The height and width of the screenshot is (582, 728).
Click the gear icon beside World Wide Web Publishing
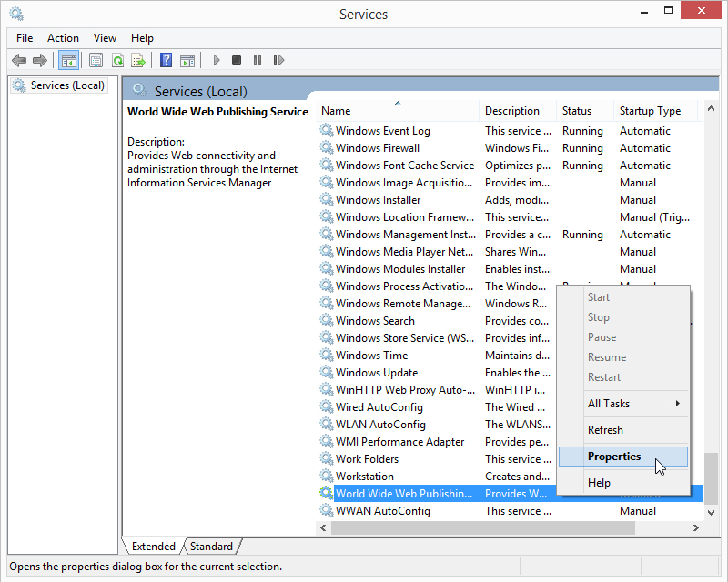[x=327, y=493]
